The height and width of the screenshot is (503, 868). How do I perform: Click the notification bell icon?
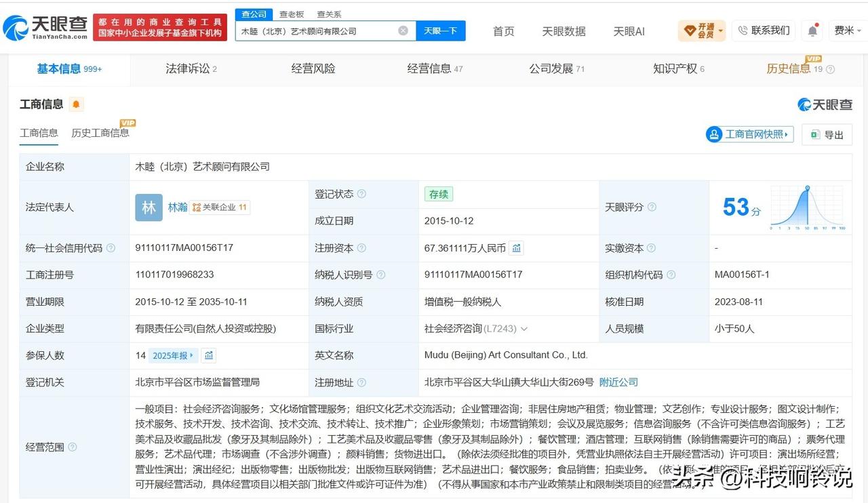point(812,31)
